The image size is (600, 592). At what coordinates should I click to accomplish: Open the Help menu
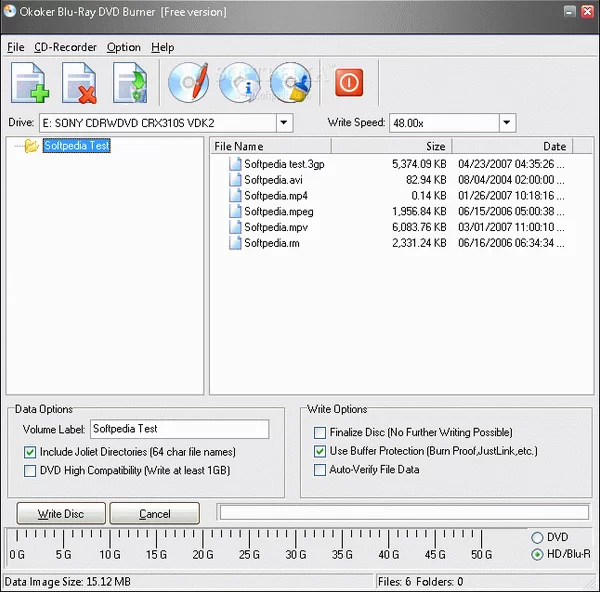pyautogui.click(x=163, y=47)
